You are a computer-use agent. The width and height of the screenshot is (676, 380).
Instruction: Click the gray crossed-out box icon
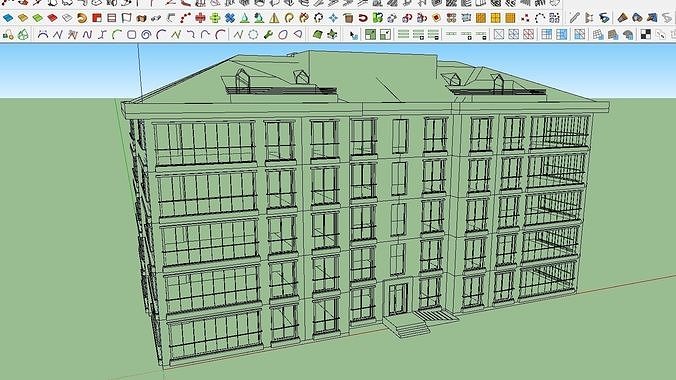click(x=499, y=35)
